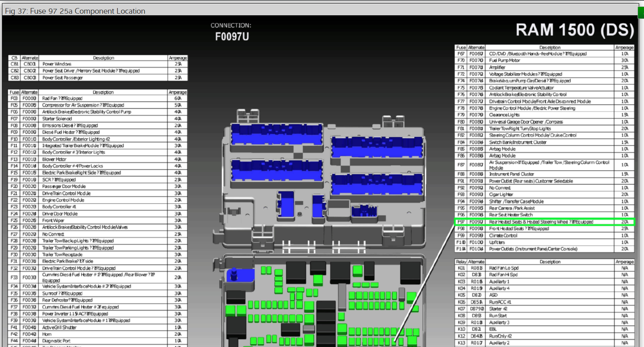The height and width of the screenshot is (347, 644).
Task: Click the "Rear Camera /Park Assist" description
Action: click(512, 208)
